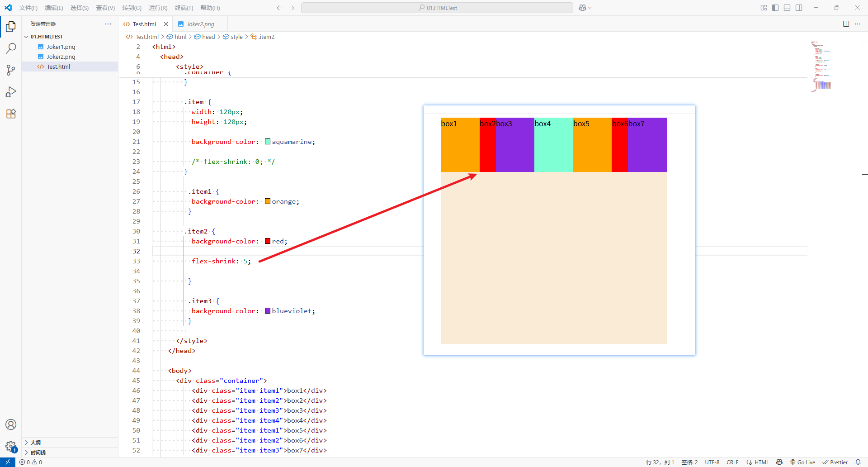868x467 pixels.
Task: Open the 文件(F) menu
Action: point(28,8)
